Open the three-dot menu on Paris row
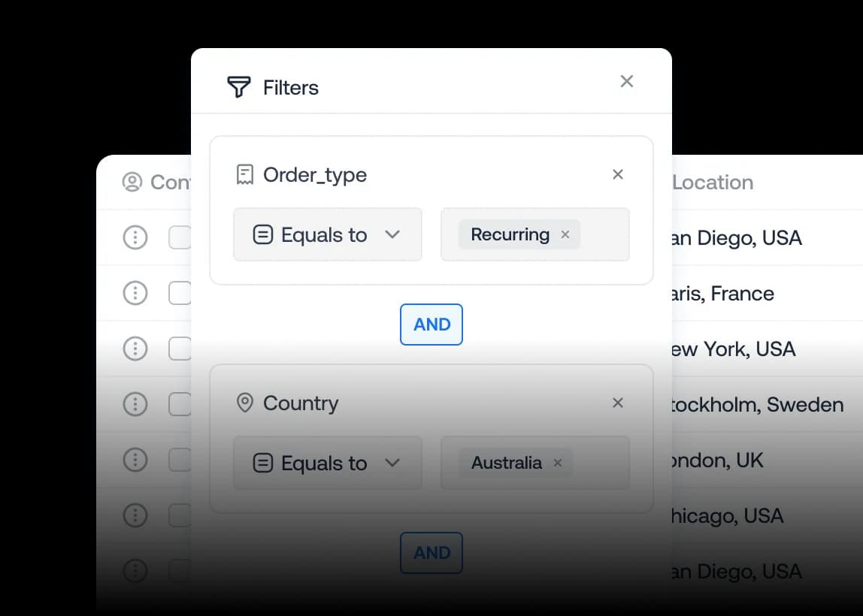The image size is (863, 616). point(135,293)
